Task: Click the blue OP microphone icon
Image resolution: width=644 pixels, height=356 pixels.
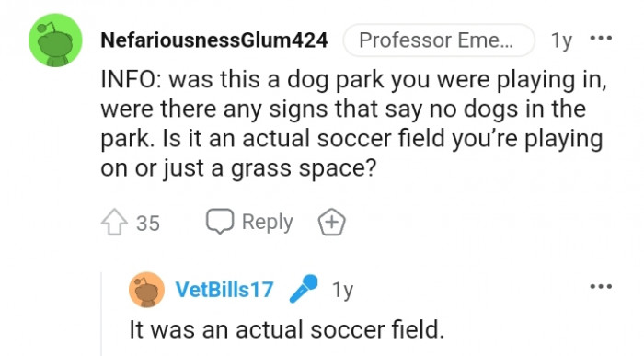Action: point(304,289)
